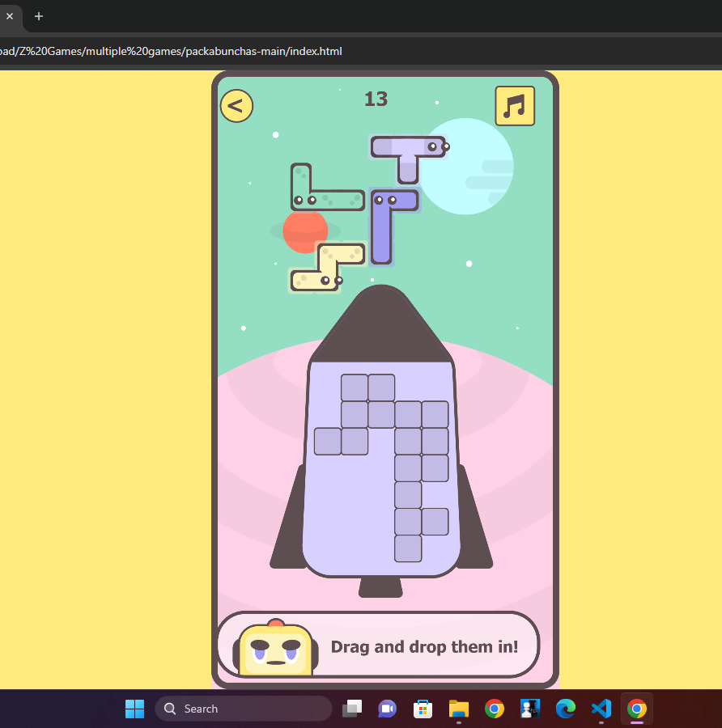The image size is (722, 728).
Task: Click the yellow robot face
Action: (x=276, y=649)
